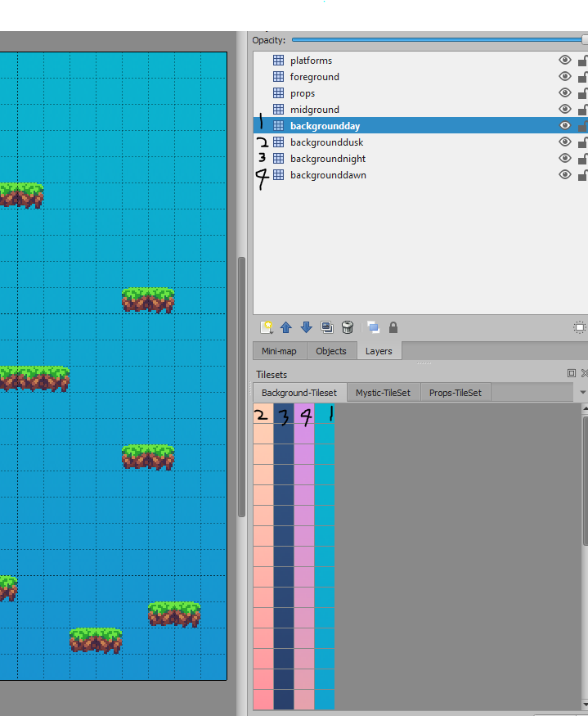Image resolution: width=588 pixels, height=716 pixels.
Task: Hide the backgroundnight layer
Action: click(x=564, y=159)
